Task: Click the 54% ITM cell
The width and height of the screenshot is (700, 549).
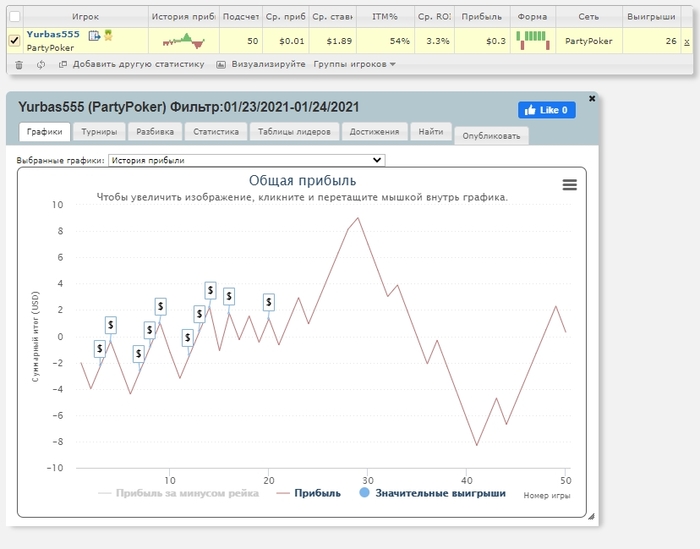Action: pyautogui.click(x=385, y=41)
